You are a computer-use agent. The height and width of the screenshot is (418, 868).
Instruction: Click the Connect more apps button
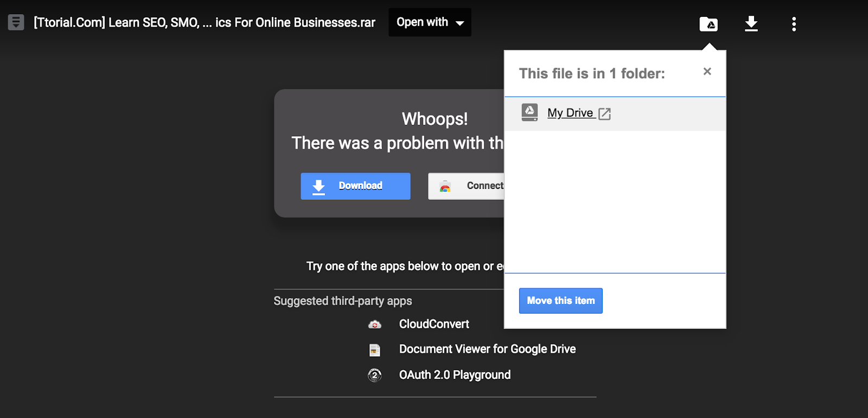pos(467,186)
